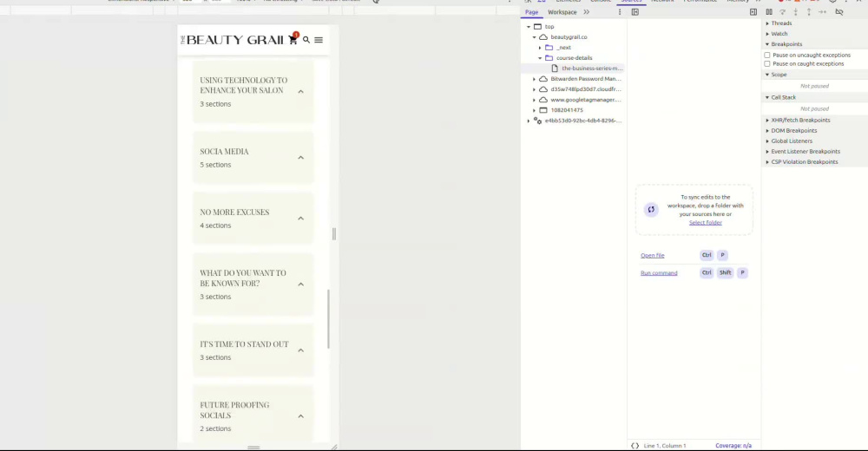
Task: Click the folder icon beside course-details
Action: coord(549,57)
